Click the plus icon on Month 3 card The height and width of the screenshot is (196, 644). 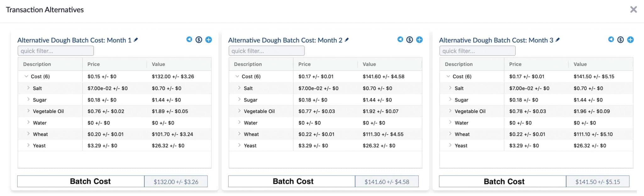pyautogui.click(x=630, y=40)
